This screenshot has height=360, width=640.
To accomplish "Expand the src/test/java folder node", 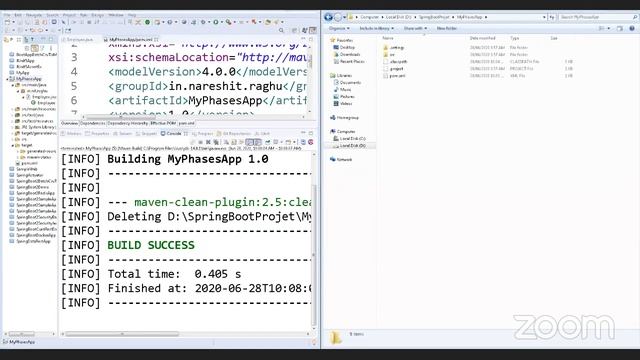I will (x=13, y=115).
